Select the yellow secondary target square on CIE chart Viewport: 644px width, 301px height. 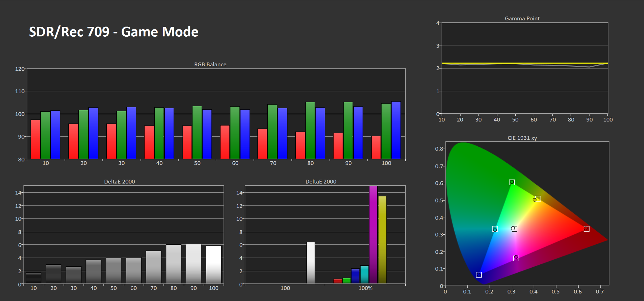[x=538, y=198]
